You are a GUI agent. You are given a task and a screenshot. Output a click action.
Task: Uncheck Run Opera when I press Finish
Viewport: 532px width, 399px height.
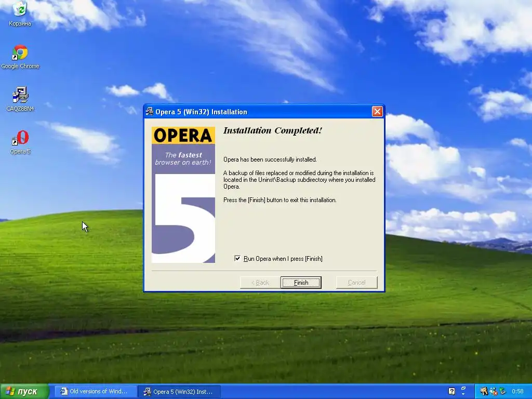coord(237,259)
